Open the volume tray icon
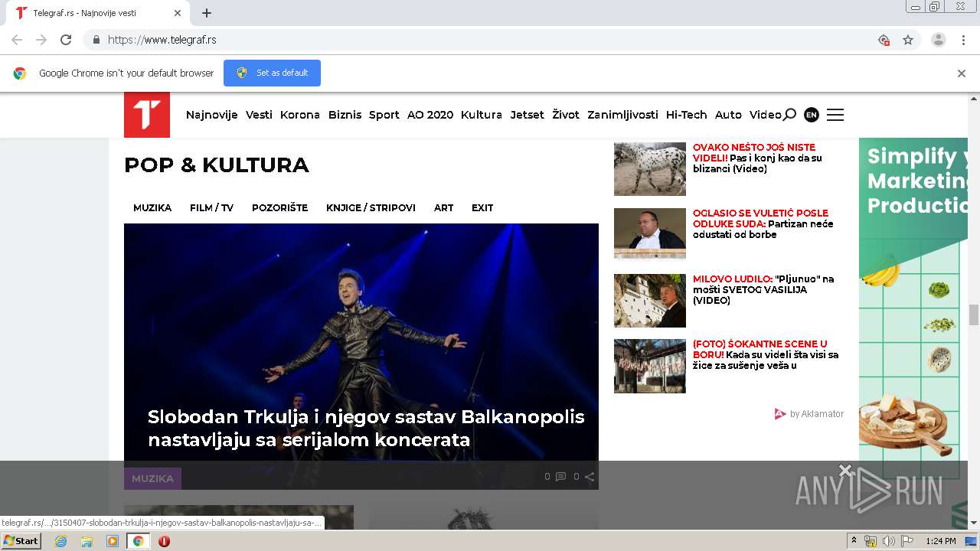The height and width of the screenshot is (551, 980). [888, 541]
